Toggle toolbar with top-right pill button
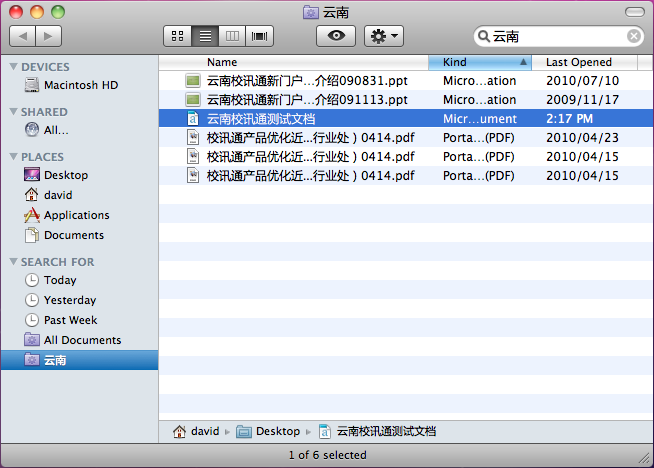 point(634,12)
